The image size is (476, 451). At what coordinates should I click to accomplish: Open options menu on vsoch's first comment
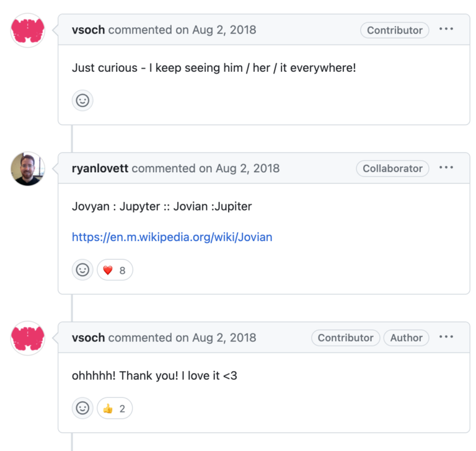[x=446, y=30]
